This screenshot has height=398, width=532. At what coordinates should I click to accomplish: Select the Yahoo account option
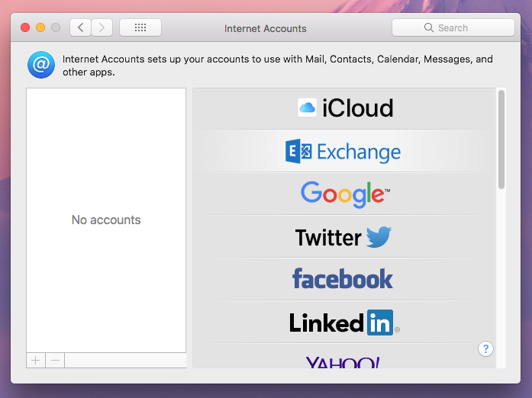(344, 356)
